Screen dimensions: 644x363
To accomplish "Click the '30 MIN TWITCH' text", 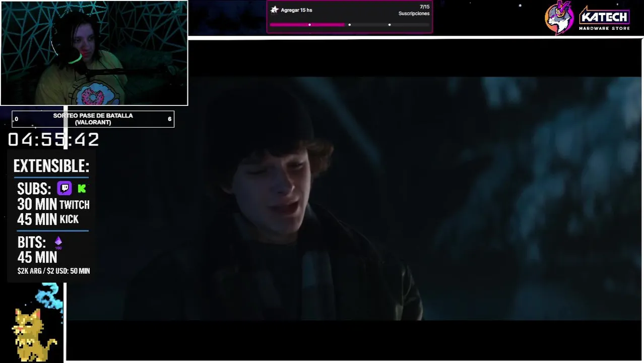I will [53, 204].
